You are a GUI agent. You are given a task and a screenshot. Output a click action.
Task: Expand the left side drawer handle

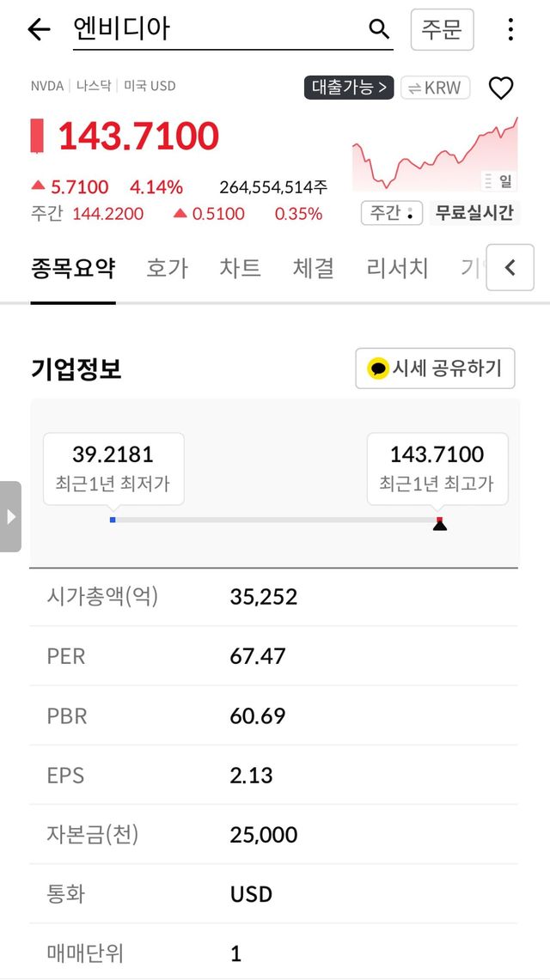click(x=10, y=516)
